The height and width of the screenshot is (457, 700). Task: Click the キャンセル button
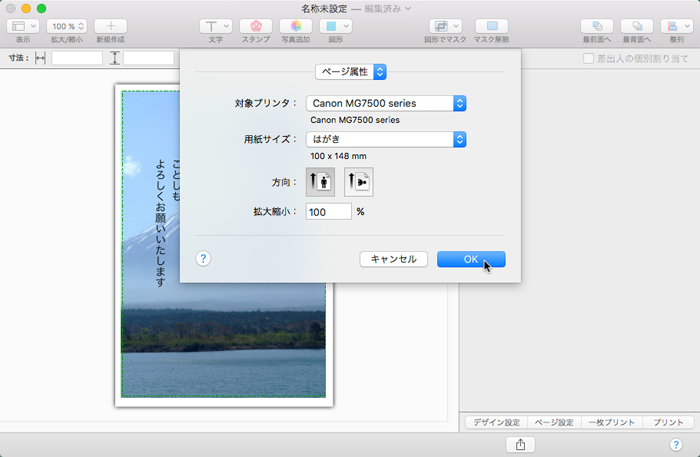pyautogui.click(x=394, y=259)
